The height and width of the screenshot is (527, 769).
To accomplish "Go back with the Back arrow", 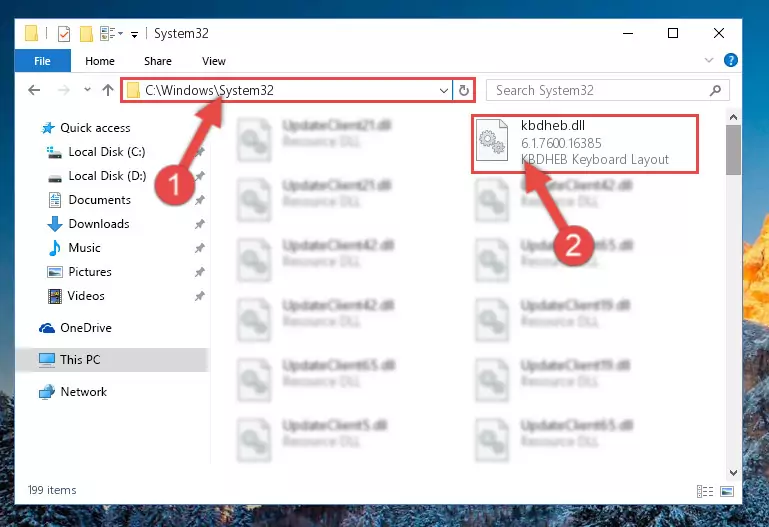I will [34, 90].
